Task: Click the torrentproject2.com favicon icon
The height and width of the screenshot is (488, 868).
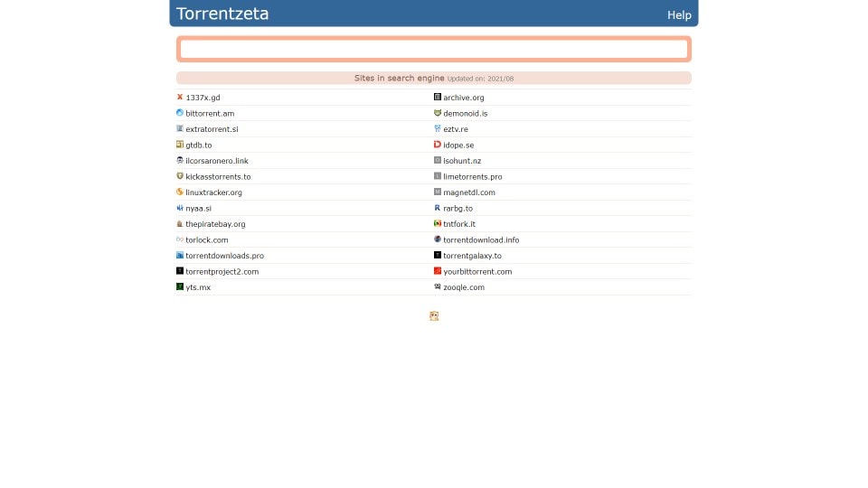Action: point(179,271)
